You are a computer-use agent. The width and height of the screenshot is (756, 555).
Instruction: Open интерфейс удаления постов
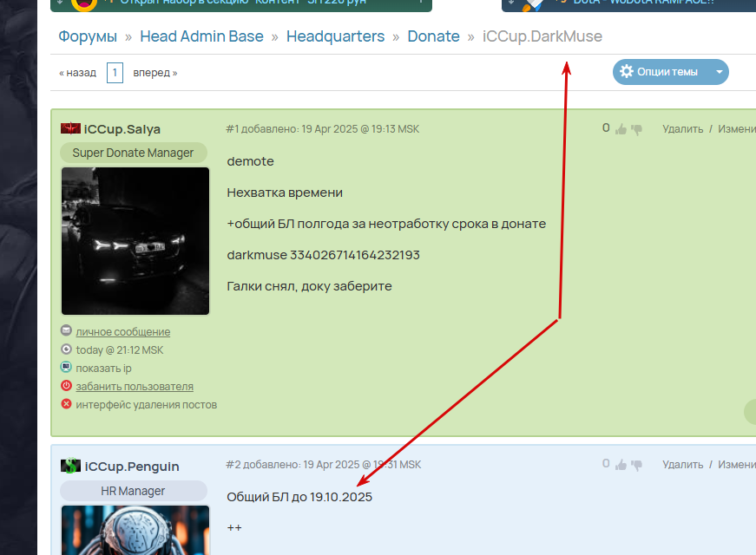point(147,405)
